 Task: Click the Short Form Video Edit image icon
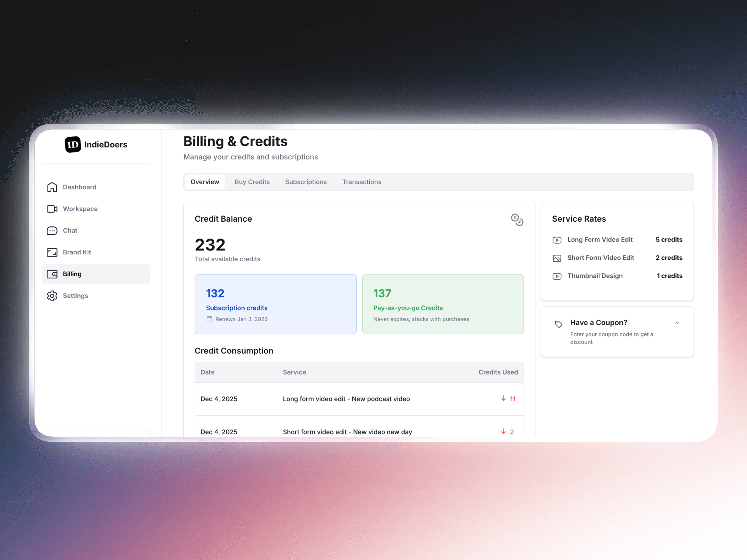[557, 258]
